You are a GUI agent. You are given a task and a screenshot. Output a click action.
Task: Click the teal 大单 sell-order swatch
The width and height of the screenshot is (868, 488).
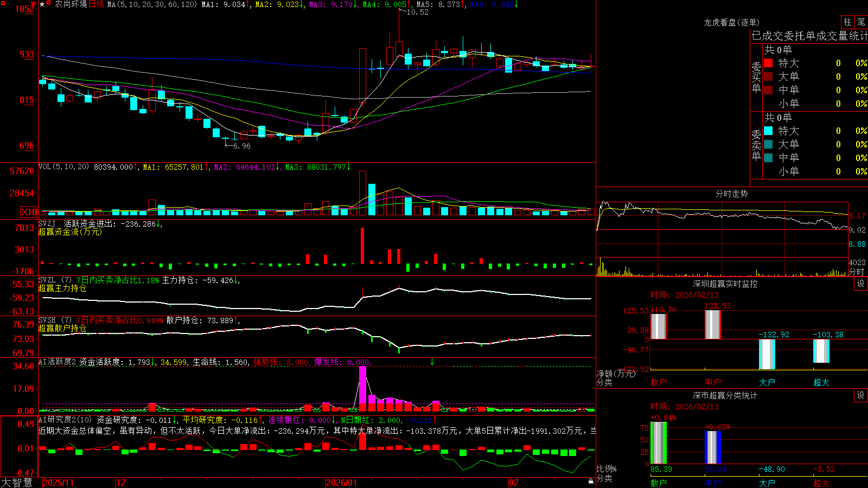768,144
